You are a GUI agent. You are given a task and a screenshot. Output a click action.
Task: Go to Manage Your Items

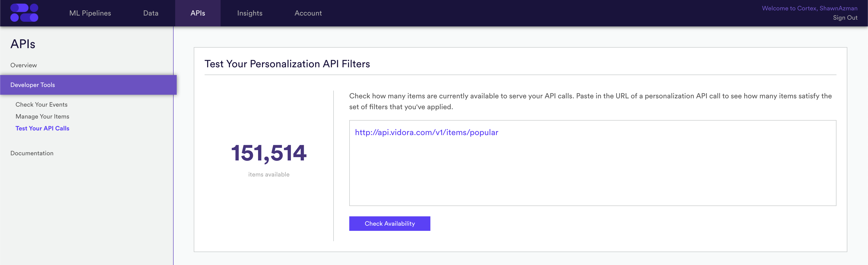click(x=42, y=116)
